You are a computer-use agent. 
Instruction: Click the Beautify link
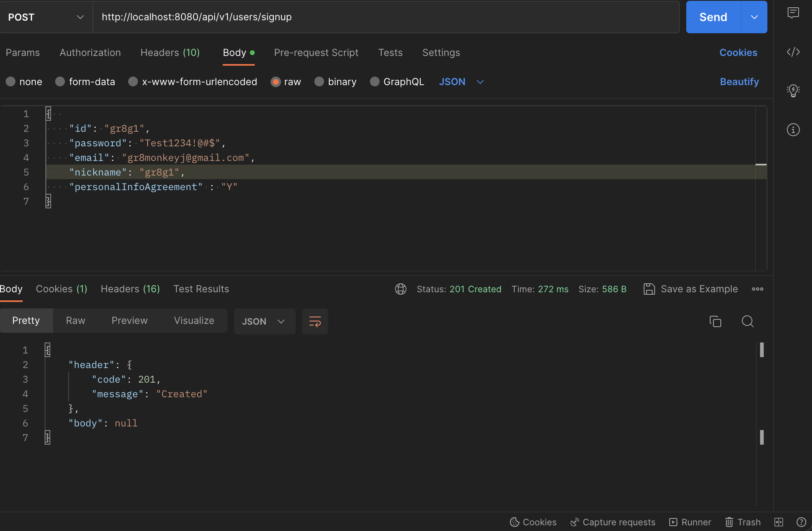click(739, 82)
